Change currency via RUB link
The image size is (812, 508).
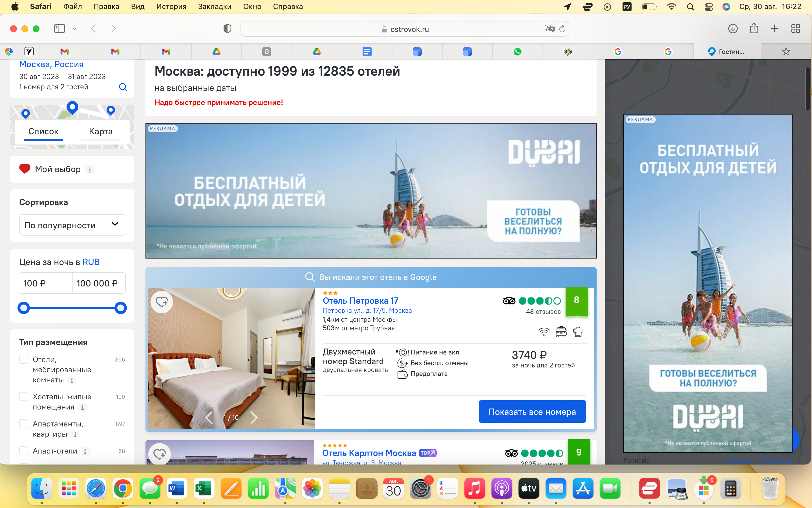pyautogui.click(x=91, y=262)
